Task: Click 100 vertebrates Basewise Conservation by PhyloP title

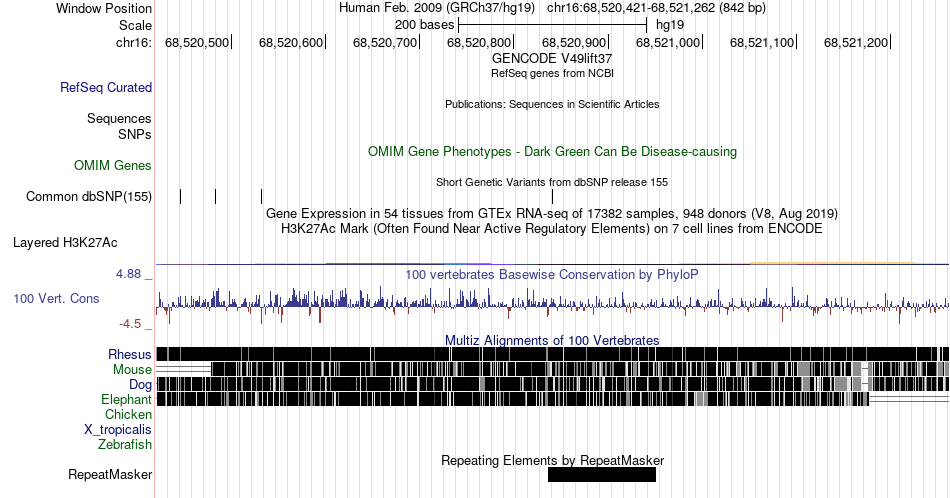Action: tap(552, 274)
